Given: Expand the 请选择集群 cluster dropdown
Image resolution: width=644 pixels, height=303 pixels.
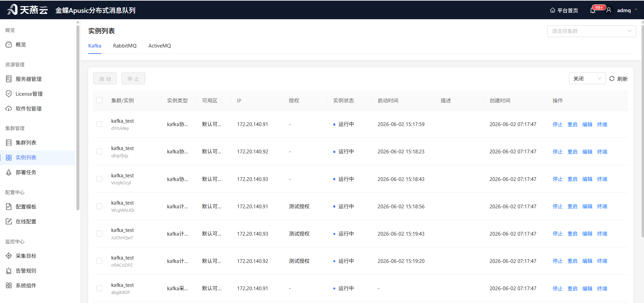Looking at the screenshot, I should pos(591,31).
